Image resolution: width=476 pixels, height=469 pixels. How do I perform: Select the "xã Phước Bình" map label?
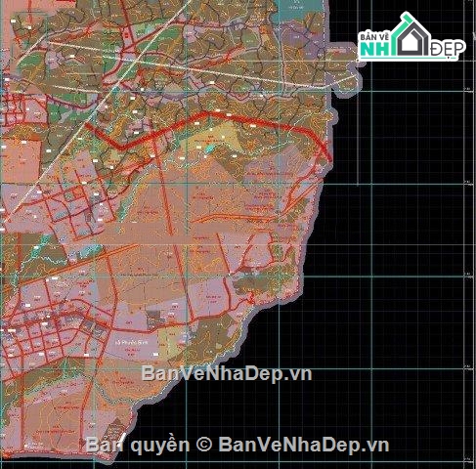pos(132,343)
